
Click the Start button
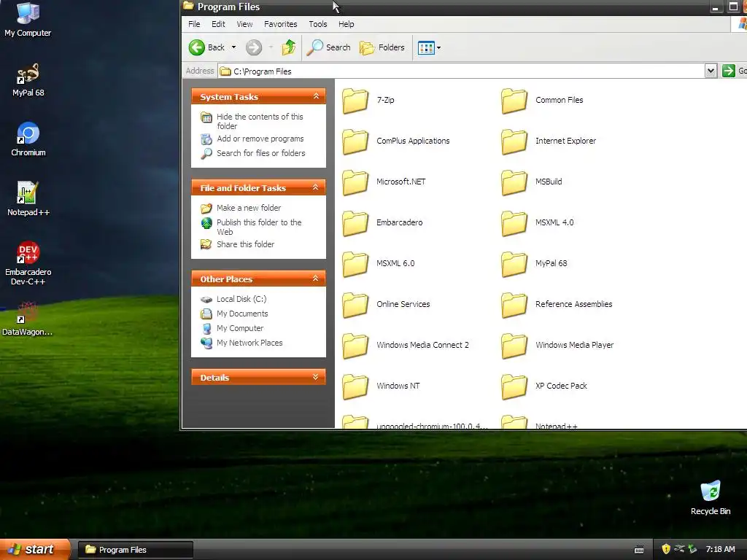point(35,550)
